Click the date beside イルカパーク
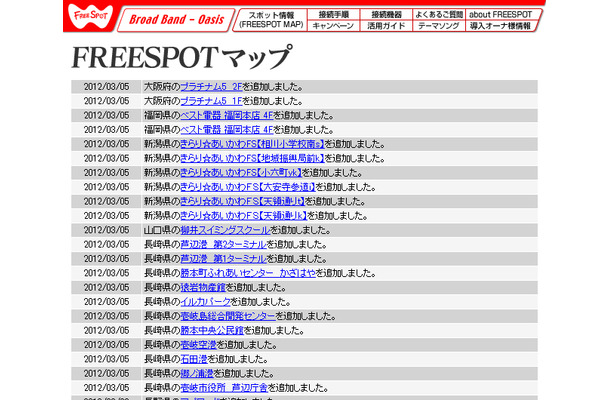The width and height of the screenshot is (610, 400). click(x=107, y=302)
